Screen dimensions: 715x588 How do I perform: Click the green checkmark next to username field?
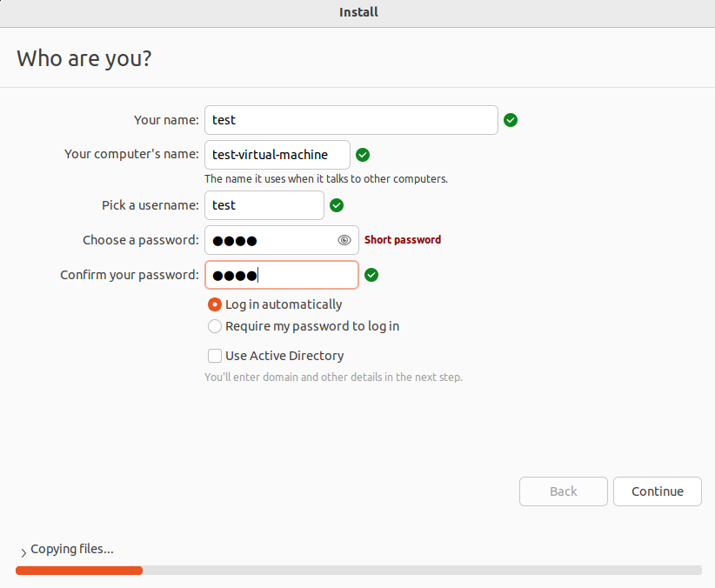337,205
